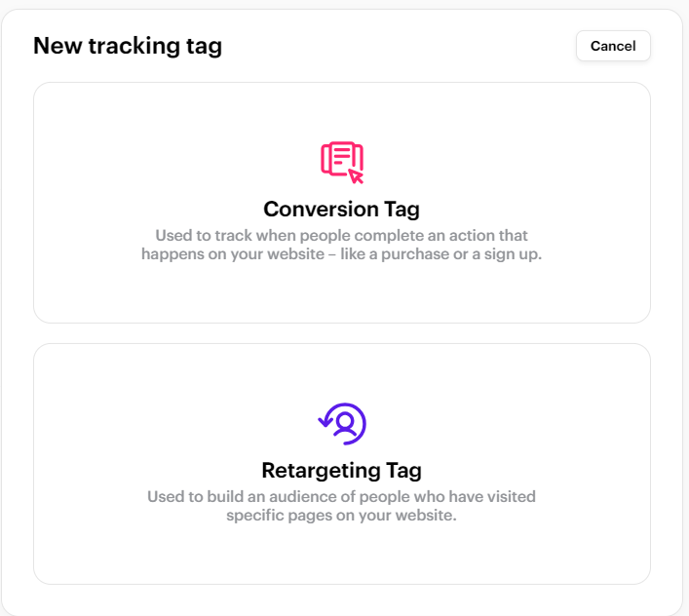Click "specific pages on your website" text
The image size is (689, 616).
tap(341, 515)
